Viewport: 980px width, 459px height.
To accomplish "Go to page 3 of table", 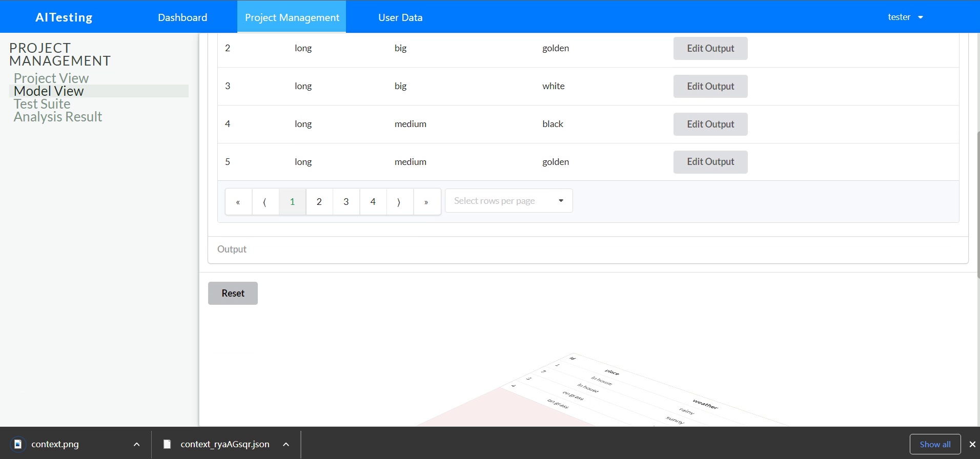I will tap(346, 202).
